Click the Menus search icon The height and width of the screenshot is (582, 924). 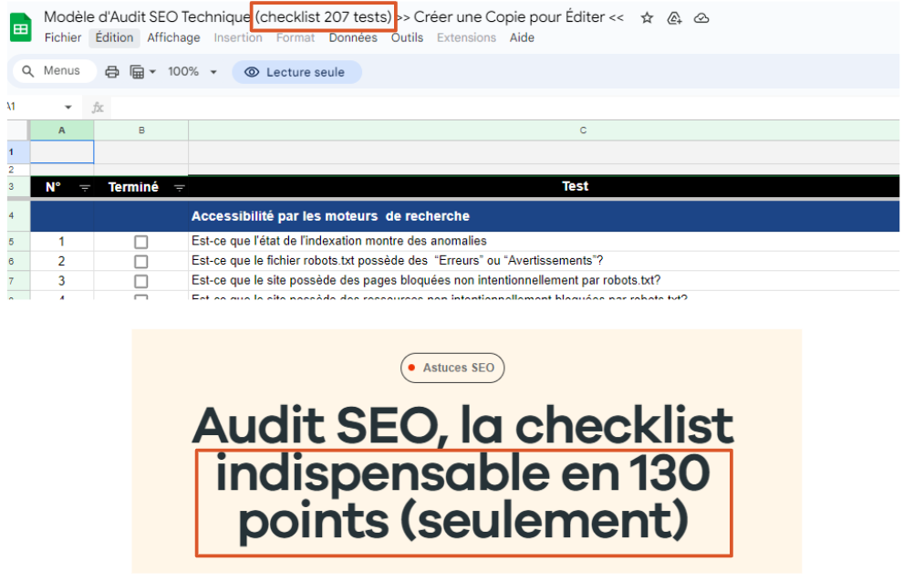coord(28,70)
